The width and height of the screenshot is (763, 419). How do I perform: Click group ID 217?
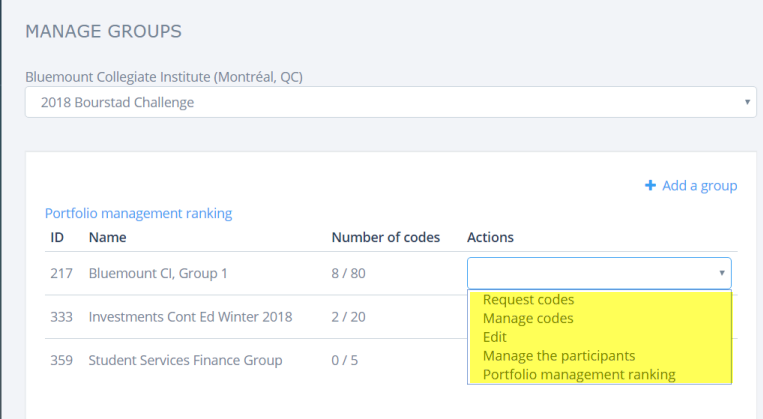(61, 273)
